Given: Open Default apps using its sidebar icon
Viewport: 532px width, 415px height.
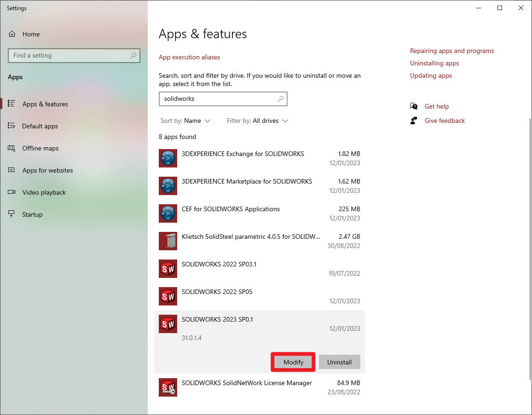Looking at the screenshot, I should coord(12,126).
